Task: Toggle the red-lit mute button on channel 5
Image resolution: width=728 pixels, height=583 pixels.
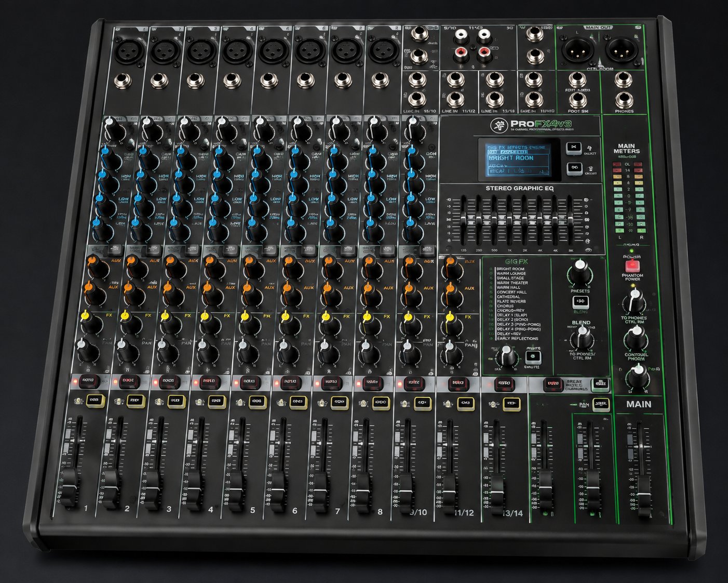Action: [249, 382]
